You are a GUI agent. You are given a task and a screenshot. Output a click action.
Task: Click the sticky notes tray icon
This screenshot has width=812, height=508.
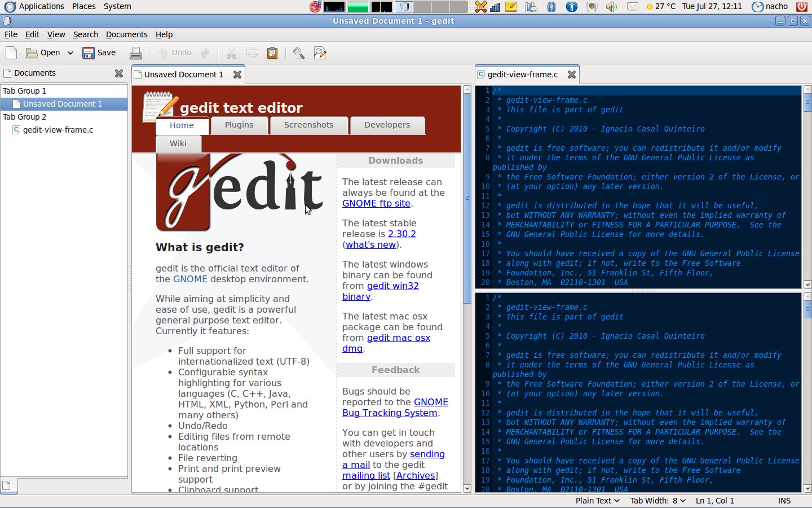(x=511, y=7)
